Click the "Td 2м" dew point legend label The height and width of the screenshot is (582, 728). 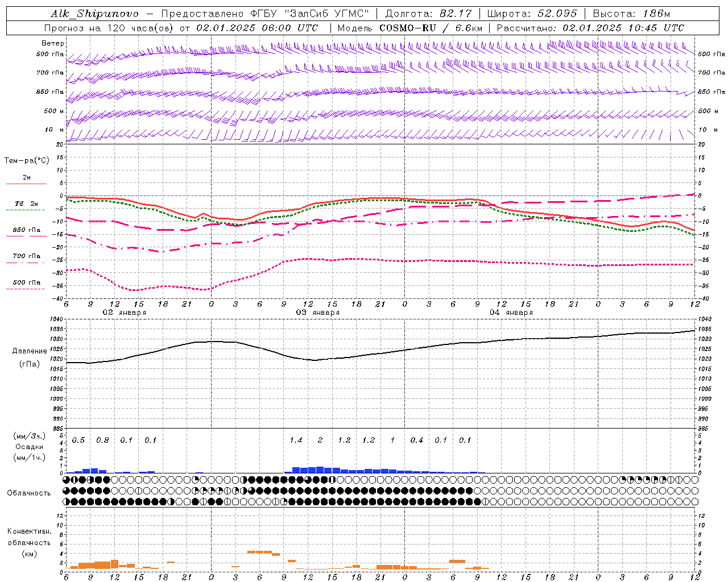pyautogui.click(x=27, y=203)
